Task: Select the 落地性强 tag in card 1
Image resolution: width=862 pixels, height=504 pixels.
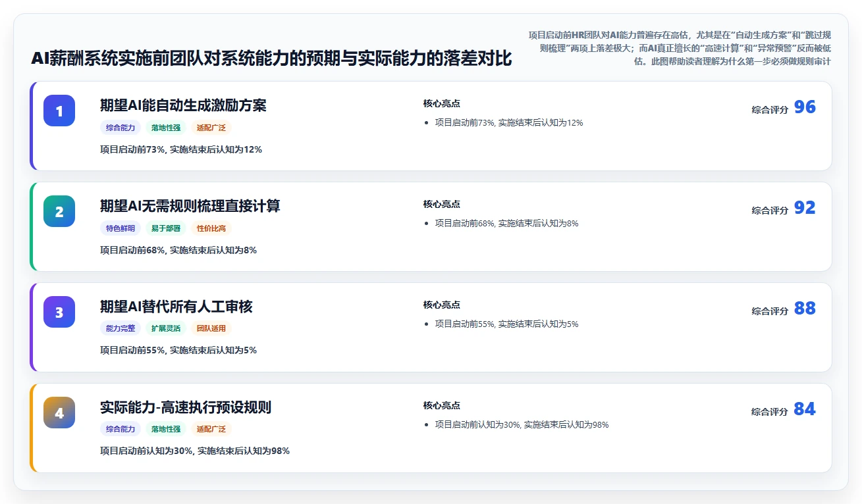Action: [x=166, y=128]
